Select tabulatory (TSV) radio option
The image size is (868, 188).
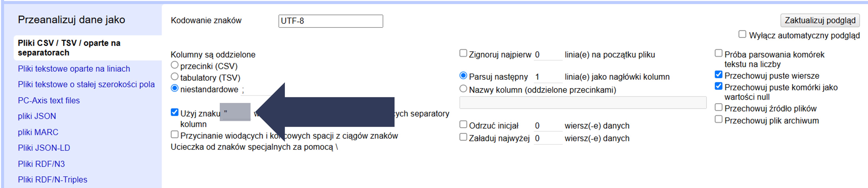(x=175, y=77)
